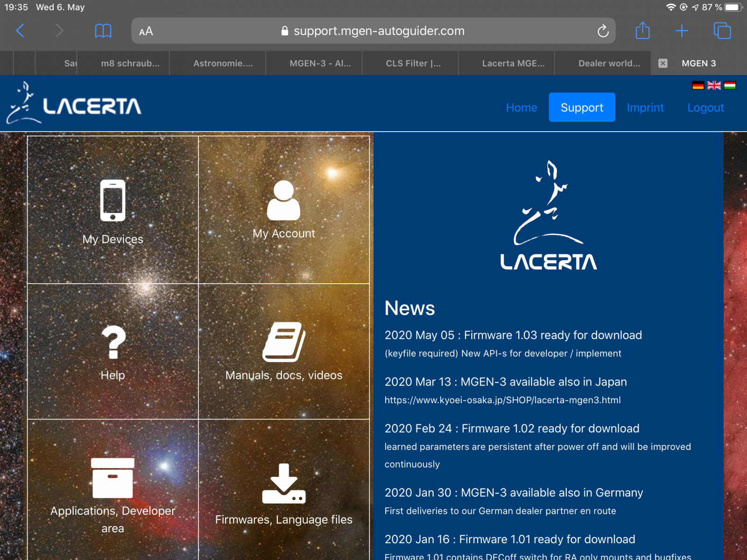
Task: Click 'First deliveries to our German dealer' text
Action: point(500,511)
